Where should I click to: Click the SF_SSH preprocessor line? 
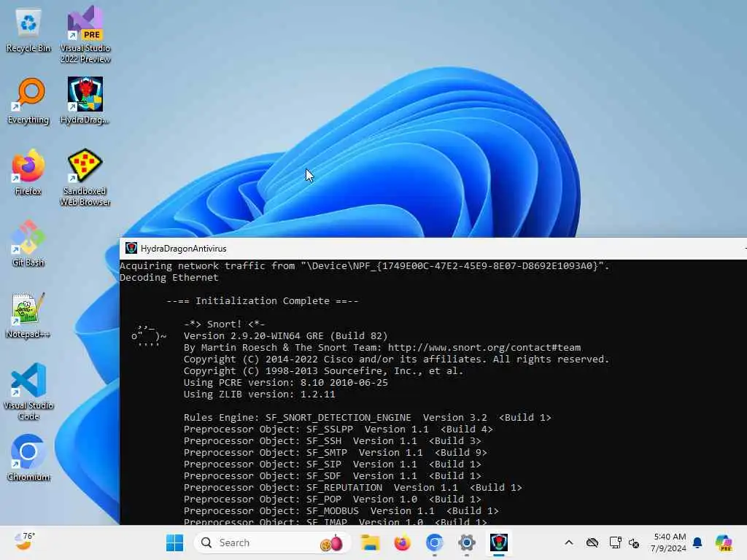click(333, 441)
